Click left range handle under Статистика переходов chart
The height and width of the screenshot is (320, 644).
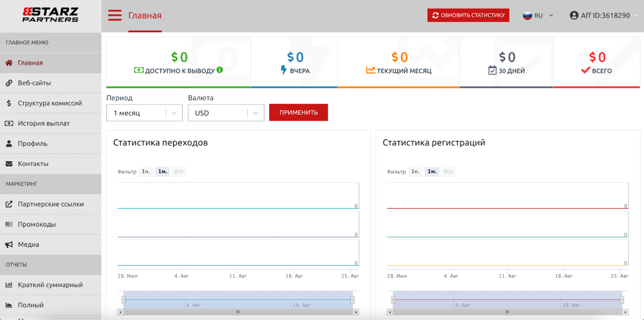pos(124,299)
